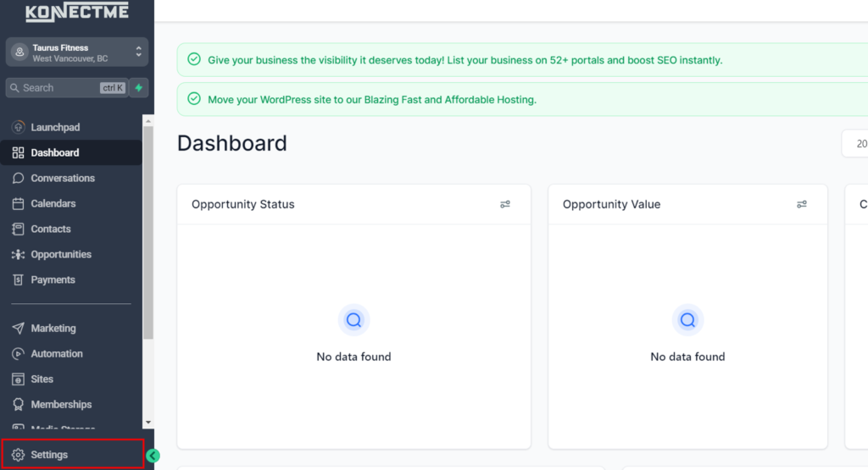Click the Settings gear icon

tap(18, 455)
